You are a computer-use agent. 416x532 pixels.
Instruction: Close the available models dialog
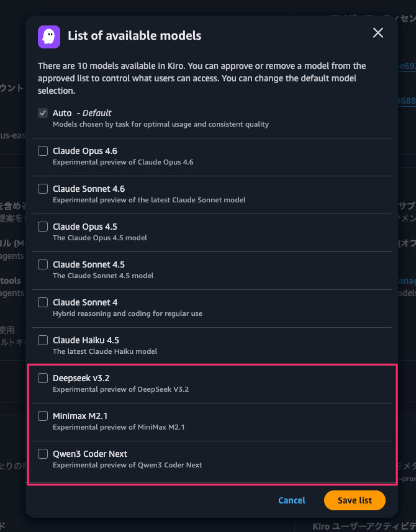[378, 33]
